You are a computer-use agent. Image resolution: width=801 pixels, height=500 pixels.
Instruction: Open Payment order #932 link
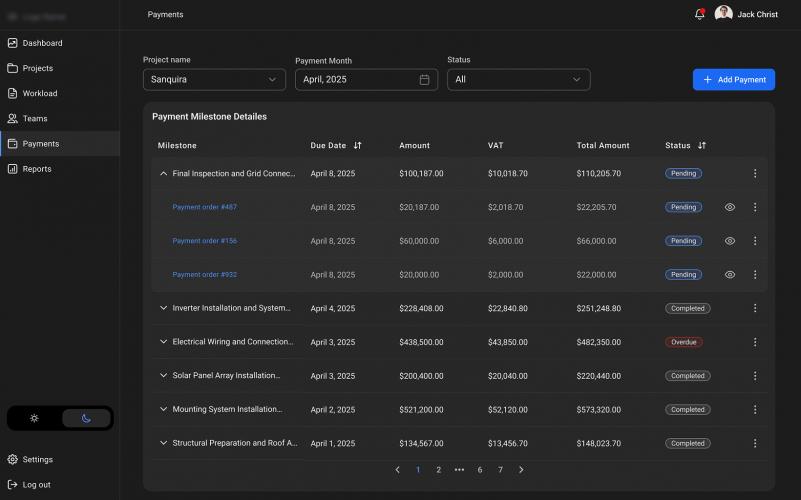[204, 275]
